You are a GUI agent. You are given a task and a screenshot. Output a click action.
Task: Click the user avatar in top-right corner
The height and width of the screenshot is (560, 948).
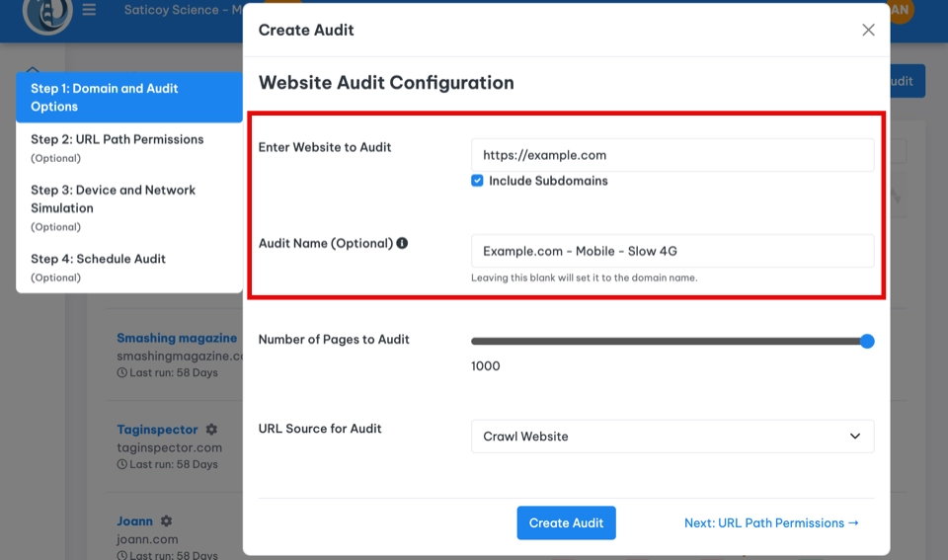coord(900,10)
